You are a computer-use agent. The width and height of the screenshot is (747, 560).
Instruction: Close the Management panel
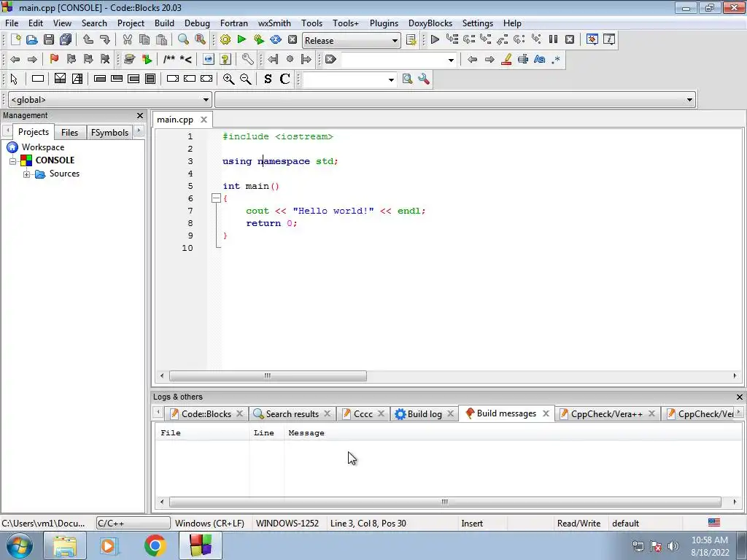139,115
